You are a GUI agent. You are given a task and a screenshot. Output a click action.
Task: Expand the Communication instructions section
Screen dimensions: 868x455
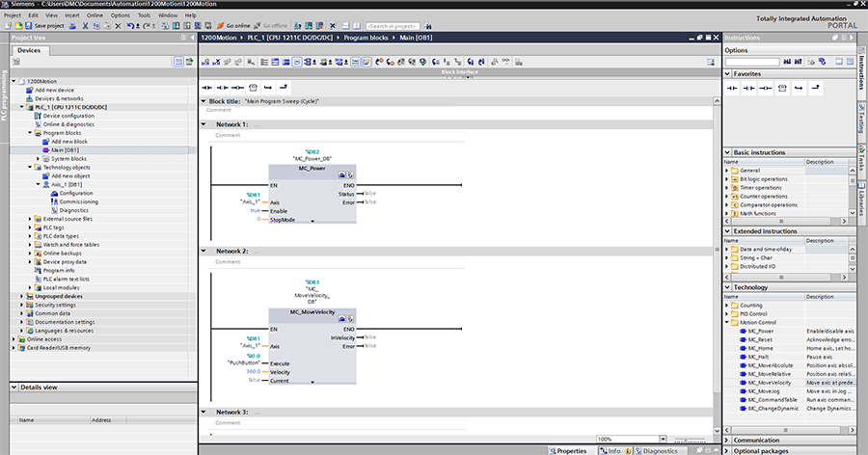pos(727,440)
